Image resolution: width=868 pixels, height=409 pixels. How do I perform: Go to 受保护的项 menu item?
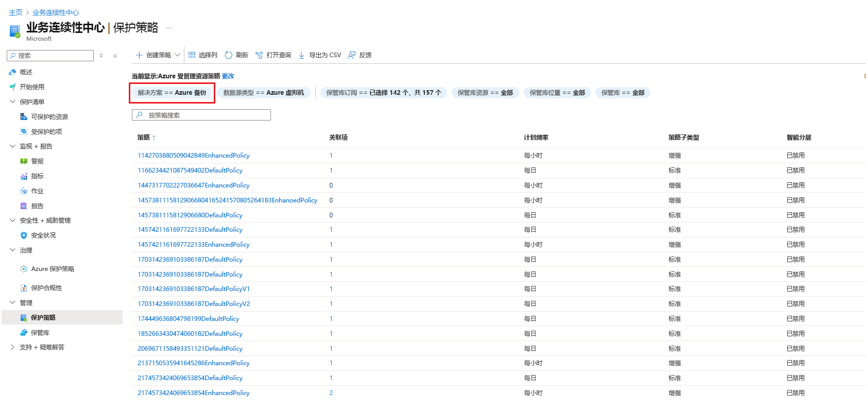click(x=46, y=132)
